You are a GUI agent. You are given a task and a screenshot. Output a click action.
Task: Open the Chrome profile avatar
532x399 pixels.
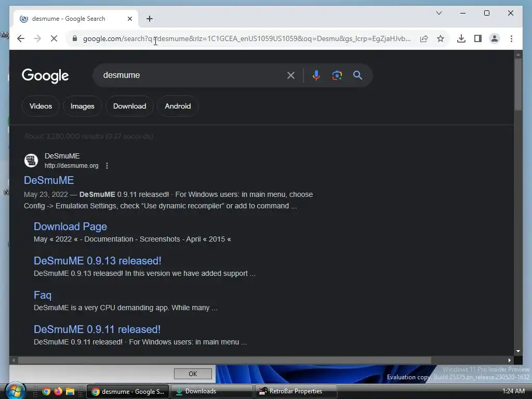click(x=495, y=38)
